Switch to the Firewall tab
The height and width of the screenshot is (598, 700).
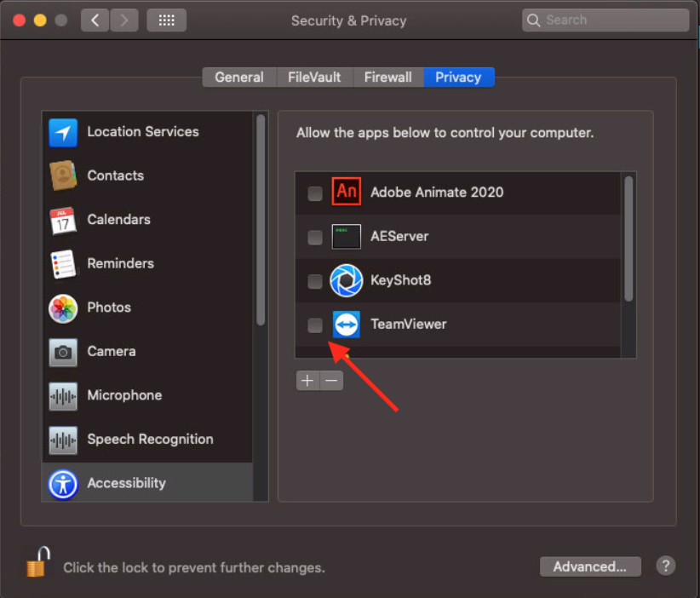pos(388,78)
